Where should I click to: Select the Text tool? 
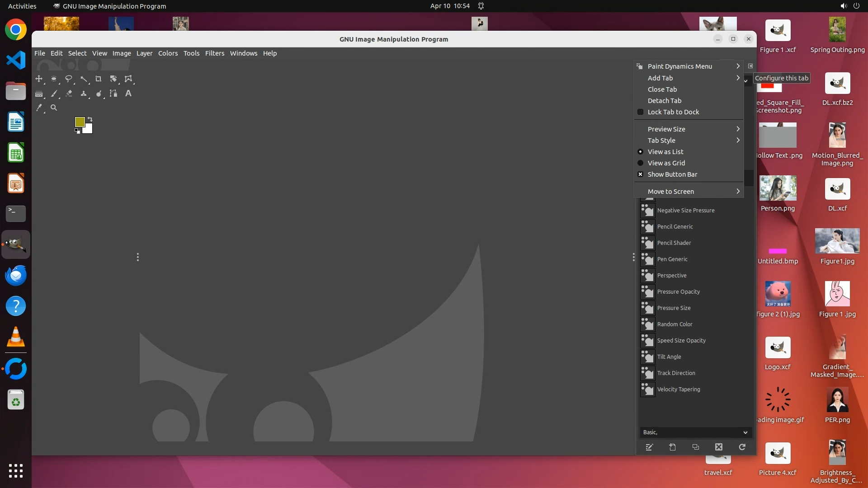(128, 94)
